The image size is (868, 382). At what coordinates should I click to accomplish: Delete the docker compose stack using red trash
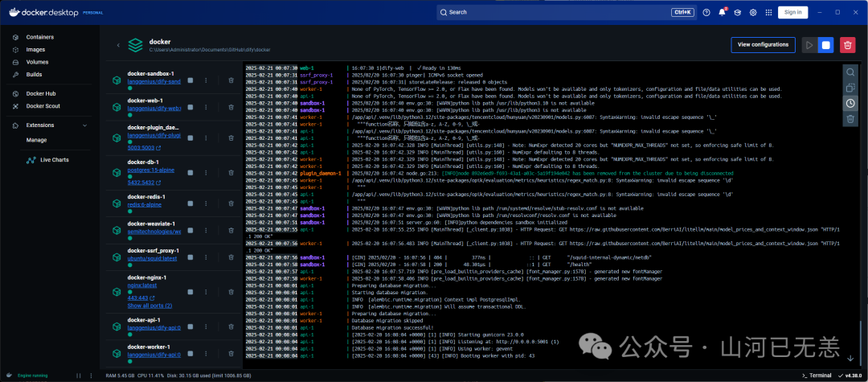coord(847,45)
